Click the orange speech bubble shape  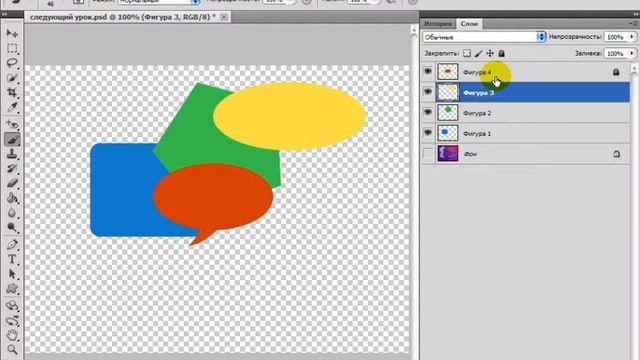point(213,198)
